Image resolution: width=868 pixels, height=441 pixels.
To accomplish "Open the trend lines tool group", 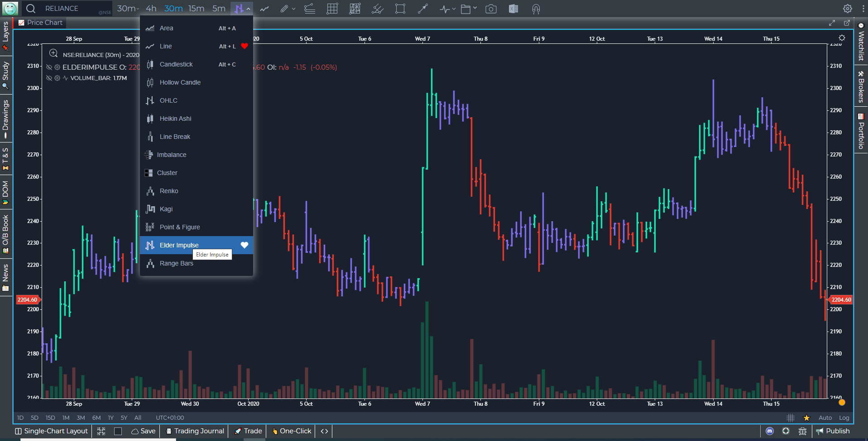I will pyautogui.click(x=310, y=9).
